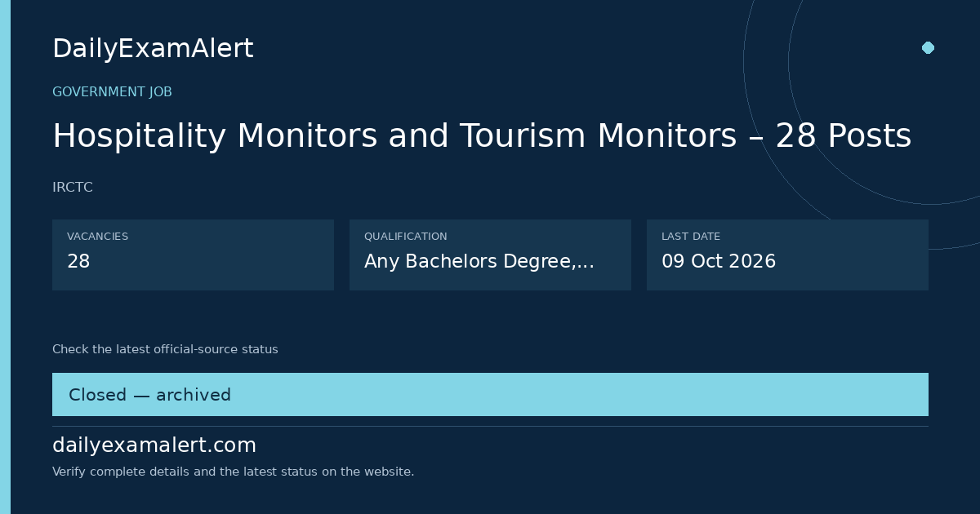The height and width of the screenshot is (514, 980).
Task: Click the small cyan dot icon
Action: pos(928,48)
